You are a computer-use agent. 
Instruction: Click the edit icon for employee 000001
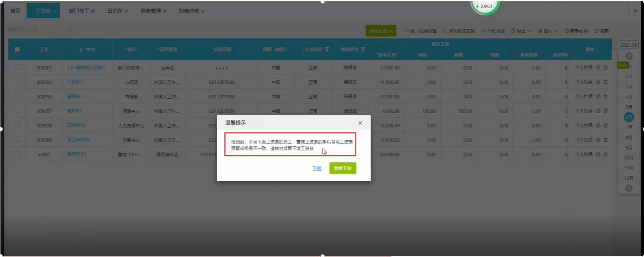point(598,68)
